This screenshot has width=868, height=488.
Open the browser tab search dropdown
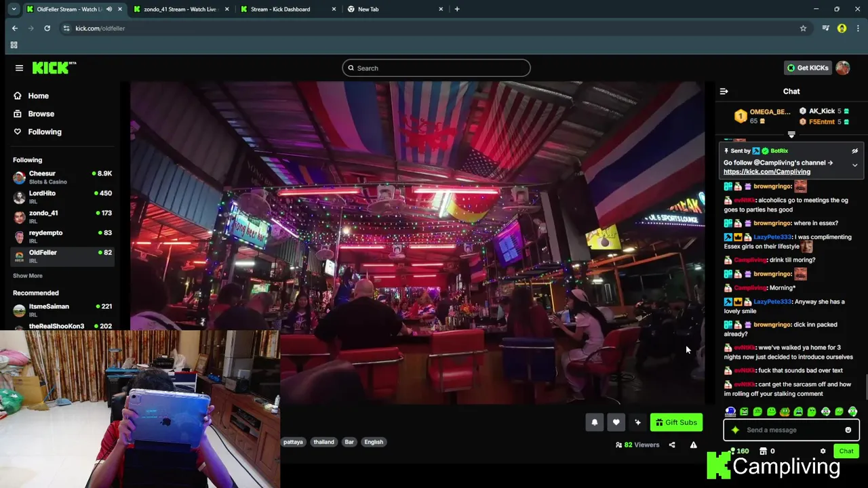click(14, 9)
